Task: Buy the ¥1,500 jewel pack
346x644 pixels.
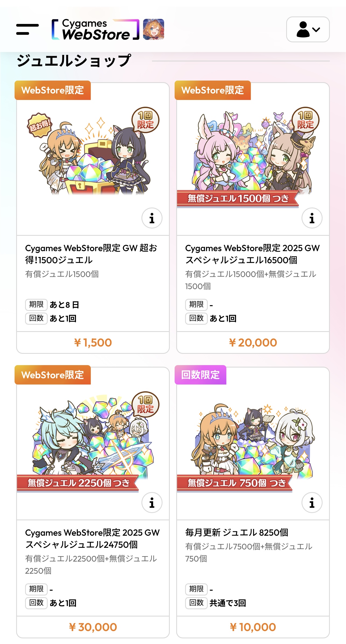Action: (93, 342)
